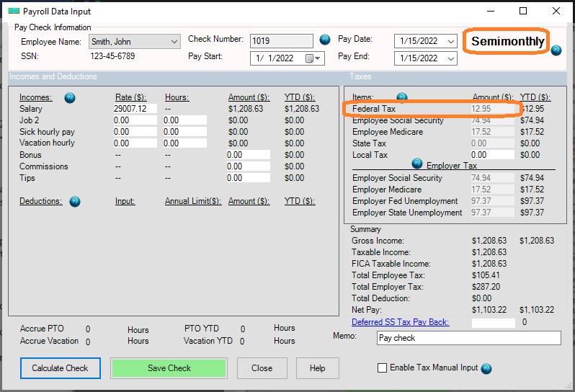Click help icon beside tax Items header
Screen dimensions: 575x392
(402, 98)
